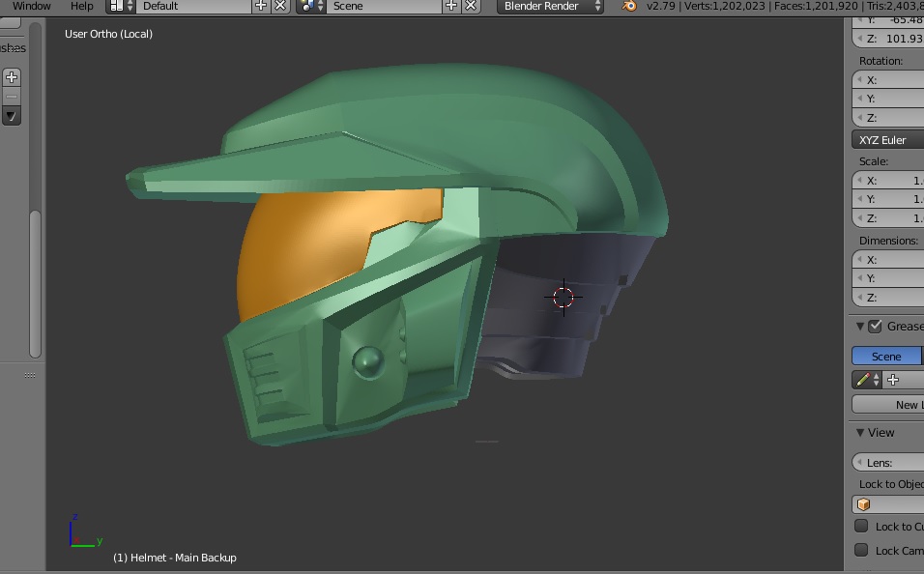Select the grease pencil brush icon
This screenshot has height=574, width=924.
(864, 380)
